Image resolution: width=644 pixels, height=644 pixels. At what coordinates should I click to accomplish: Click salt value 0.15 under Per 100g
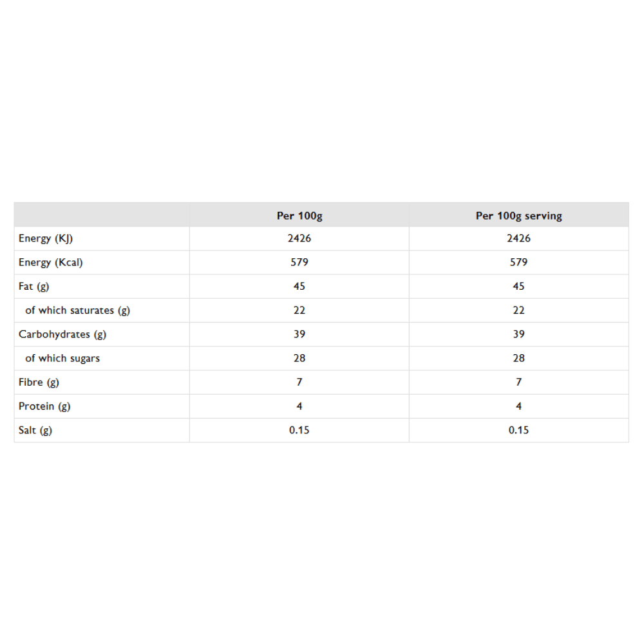[x=299, y=430]
